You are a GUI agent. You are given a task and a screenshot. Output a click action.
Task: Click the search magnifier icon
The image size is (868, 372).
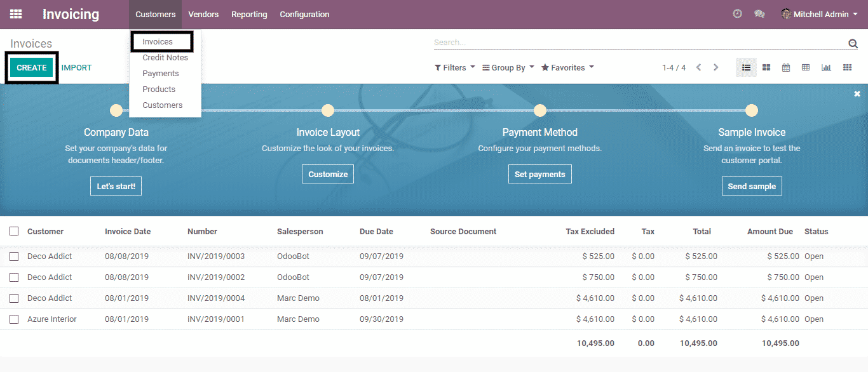click(853, 43)
